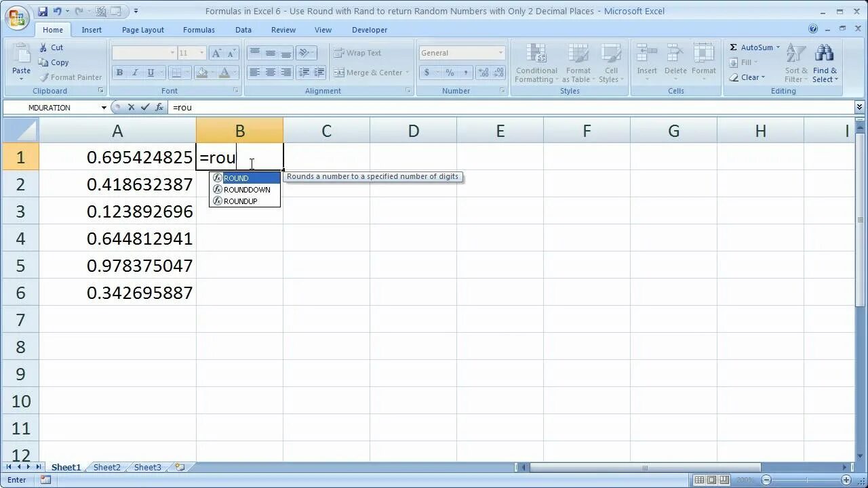Bottom align cell content

pos(285,53)
